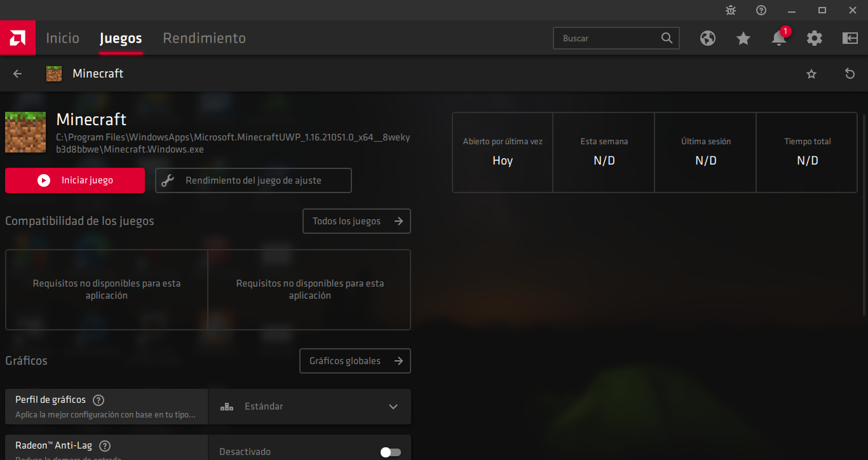The height and width of the screenshot is (460, 868).
Task: Switch to the Juegos tab
Action: [121, 38]
